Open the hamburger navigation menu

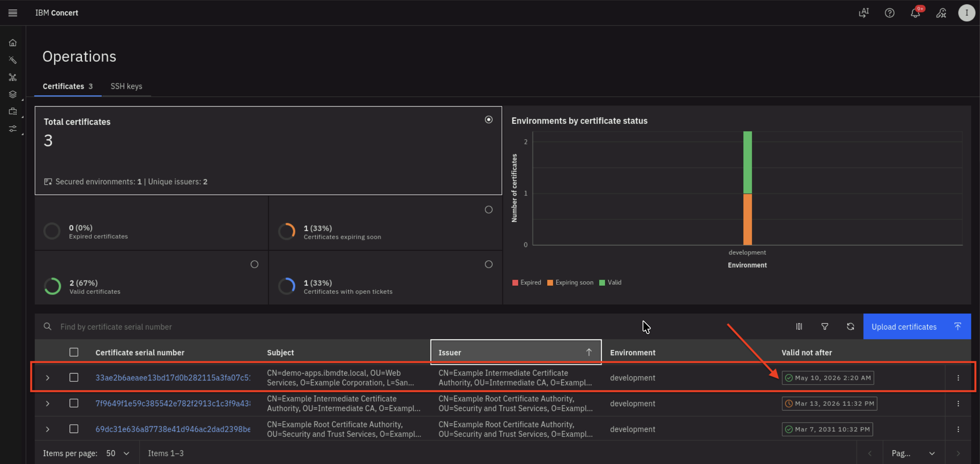click(x=13, y=13)
